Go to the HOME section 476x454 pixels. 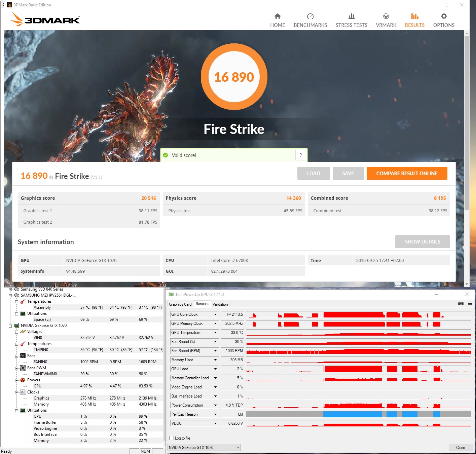click(x=278, y=21)
